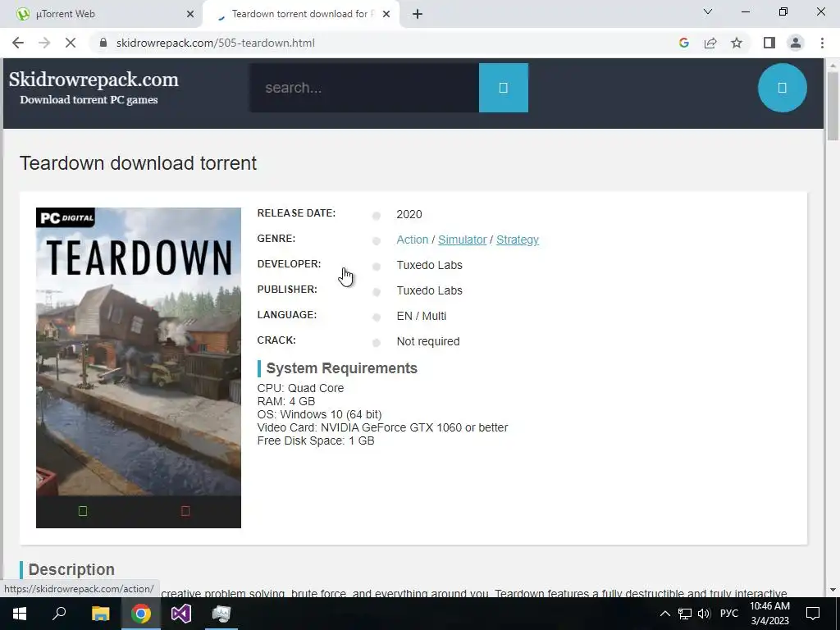Show hidden system tray icons
Screen dimensions: 840x630
[664, 614]
